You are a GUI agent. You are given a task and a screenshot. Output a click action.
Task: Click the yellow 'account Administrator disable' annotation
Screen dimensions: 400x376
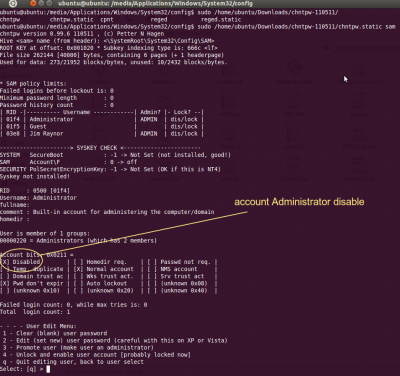299,202
